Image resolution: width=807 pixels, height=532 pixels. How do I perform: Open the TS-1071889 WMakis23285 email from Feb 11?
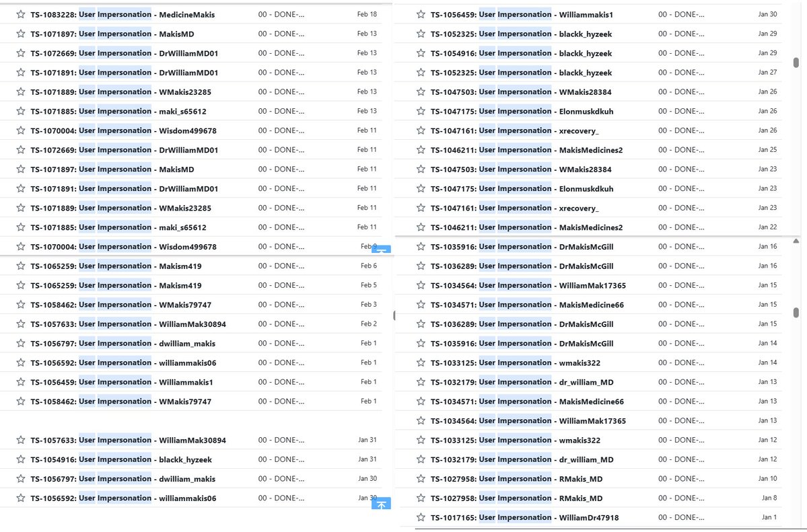191,208
